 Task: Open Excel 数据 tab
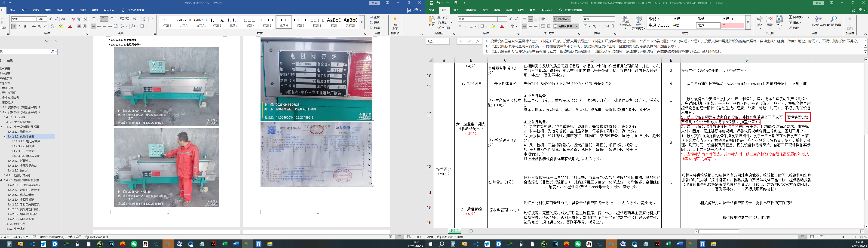497,10
